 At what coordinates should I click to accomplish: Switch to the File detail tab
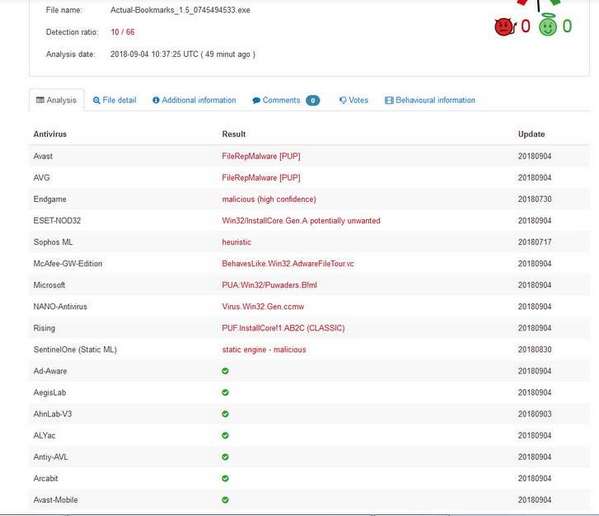115,100
